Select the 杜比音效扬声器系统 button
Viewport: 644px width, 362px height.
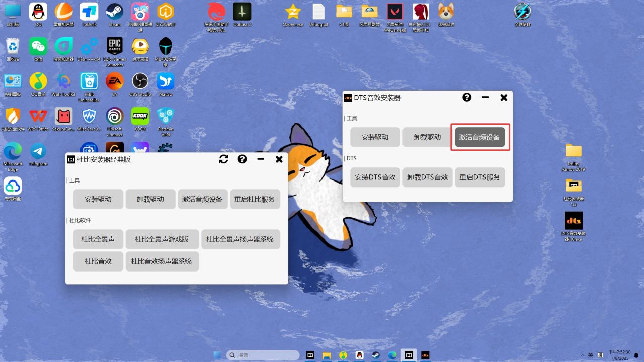pos(162,261)
